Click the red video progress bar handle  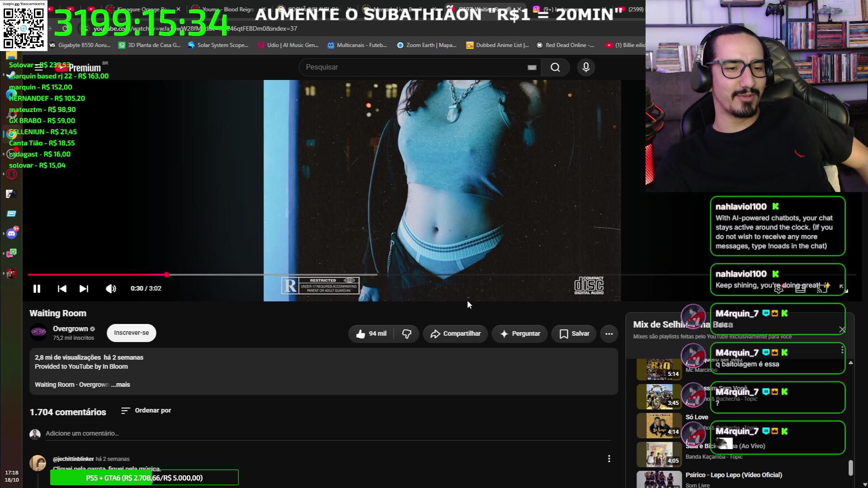(x=167, y=275)
